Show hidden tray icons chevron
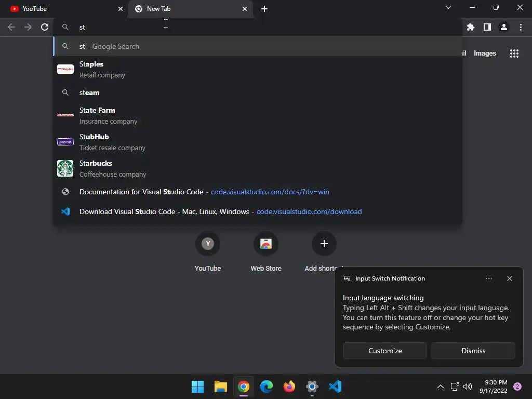The width and height of the screenshot is (532, 399). 441,387
